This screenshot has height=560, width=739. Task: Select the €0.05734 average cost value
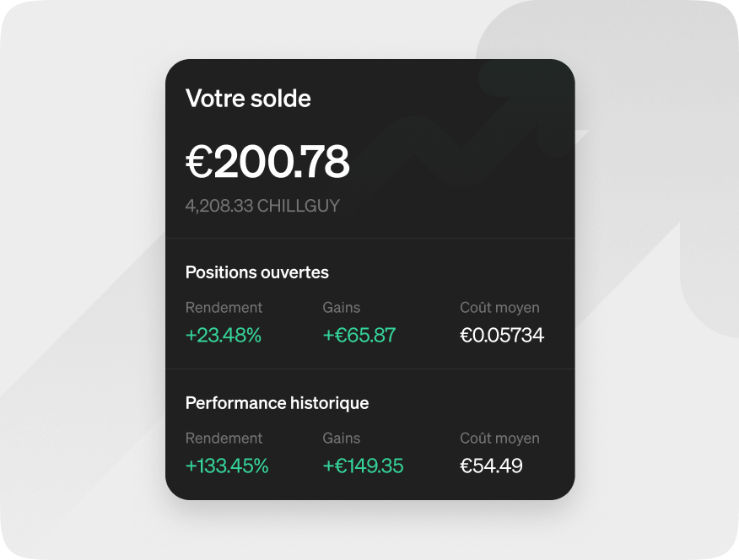[x=502, y=335]
